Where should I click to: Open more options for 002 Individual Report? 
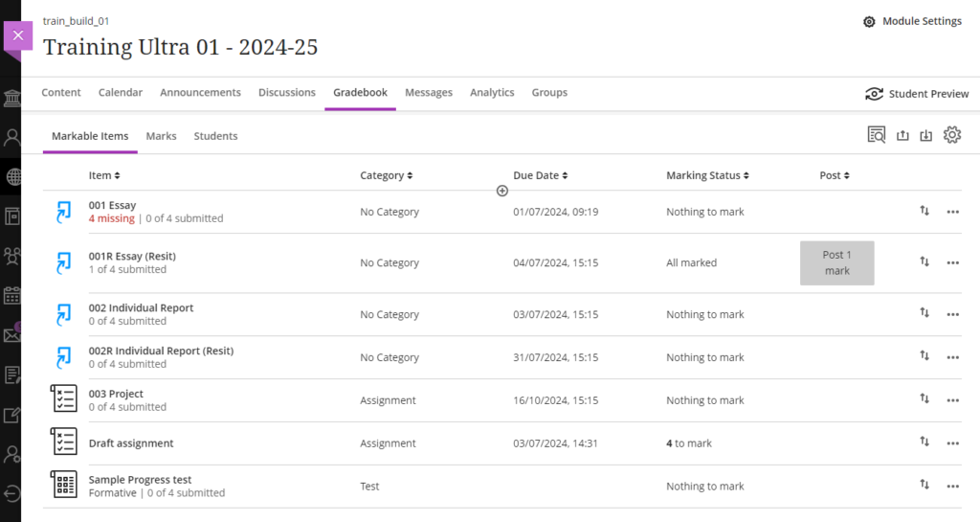pos(952,314)
